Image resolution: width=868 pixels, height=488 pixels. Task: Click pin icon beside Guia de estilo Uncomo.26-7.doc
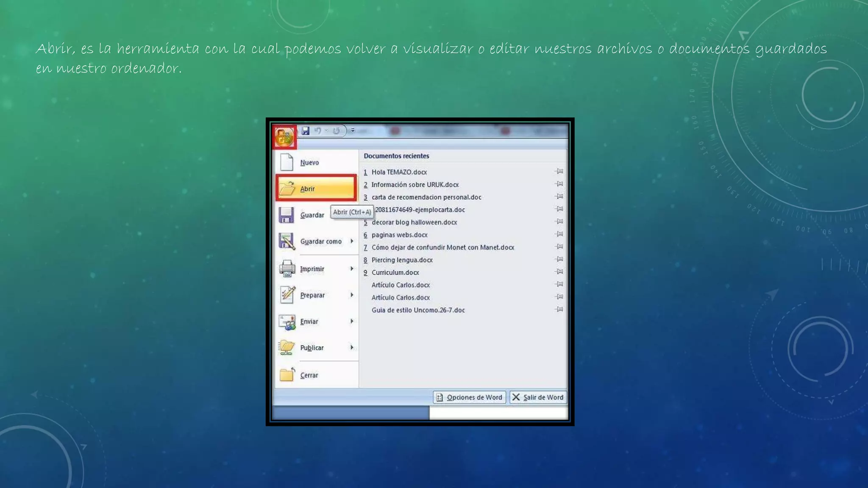[559, 309]
